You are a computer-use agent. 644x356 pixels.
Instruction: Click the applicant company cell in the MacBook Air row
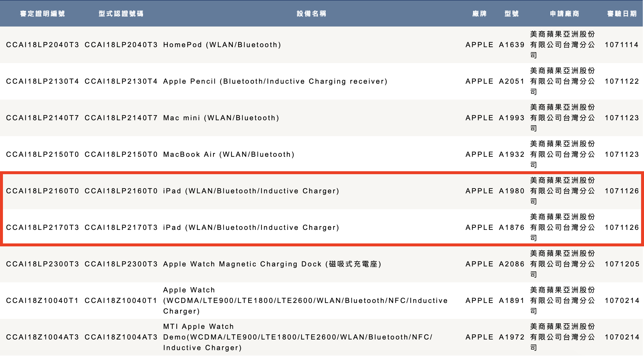[x=562, y=154]
